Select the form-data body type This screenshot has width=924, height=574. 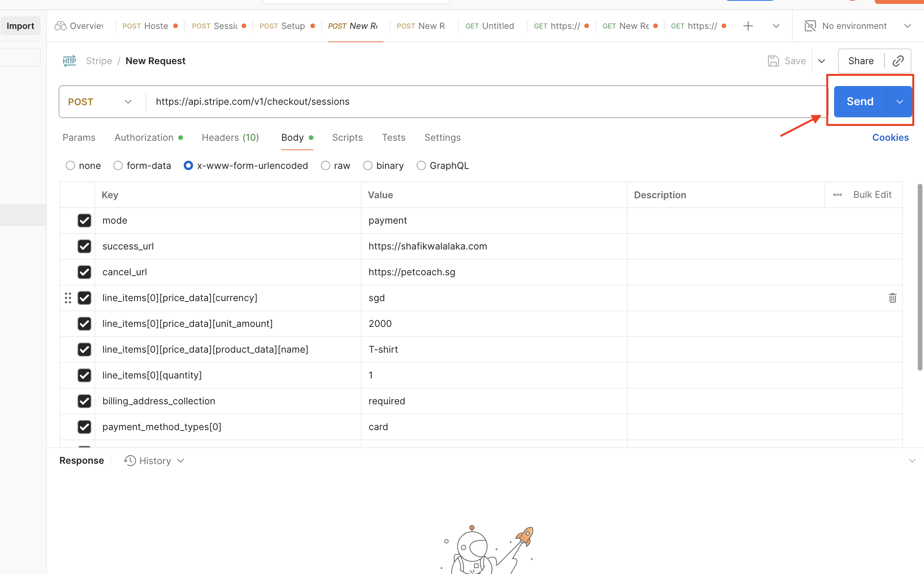click(118, 166)
